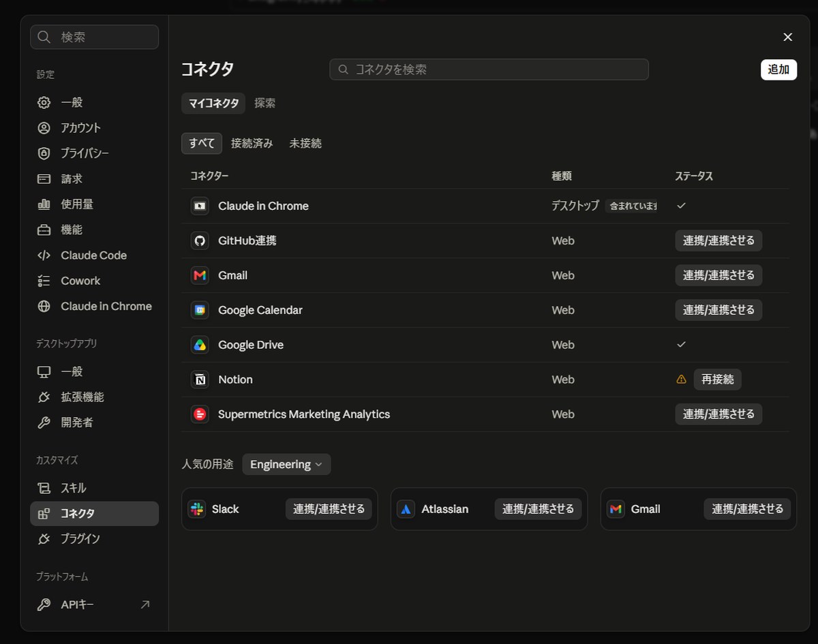This screenshot has height=644, width=818.
Task: Close the settings dialog with X
Action: (x=788, y=37)
